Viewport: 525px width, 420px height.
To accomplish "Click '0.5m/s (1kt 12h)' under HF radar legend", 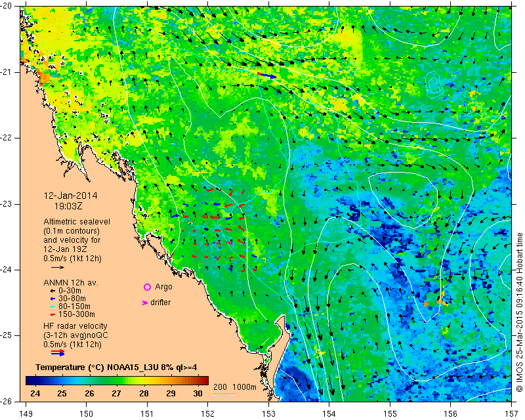I will (x=72, y=345).
